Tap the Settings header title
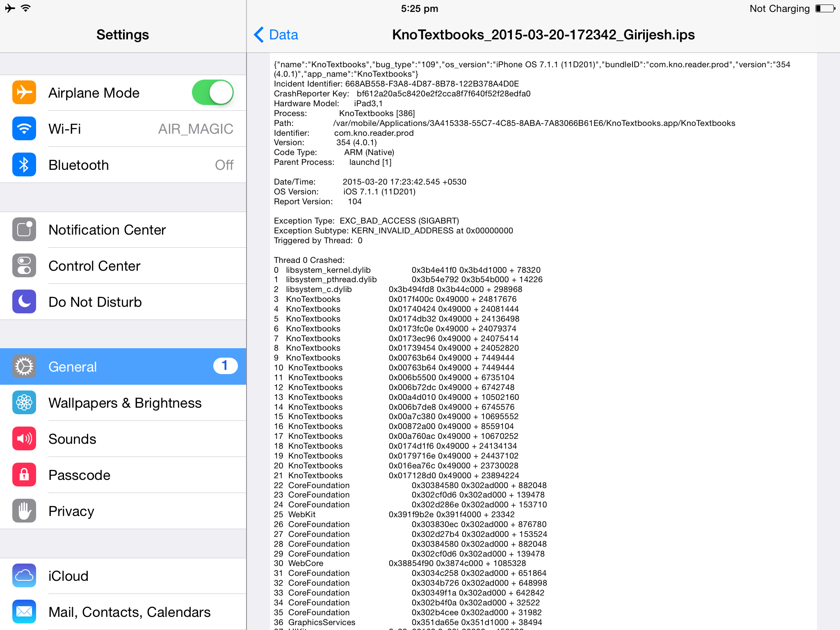840x630 pixels. click(123, 35)
